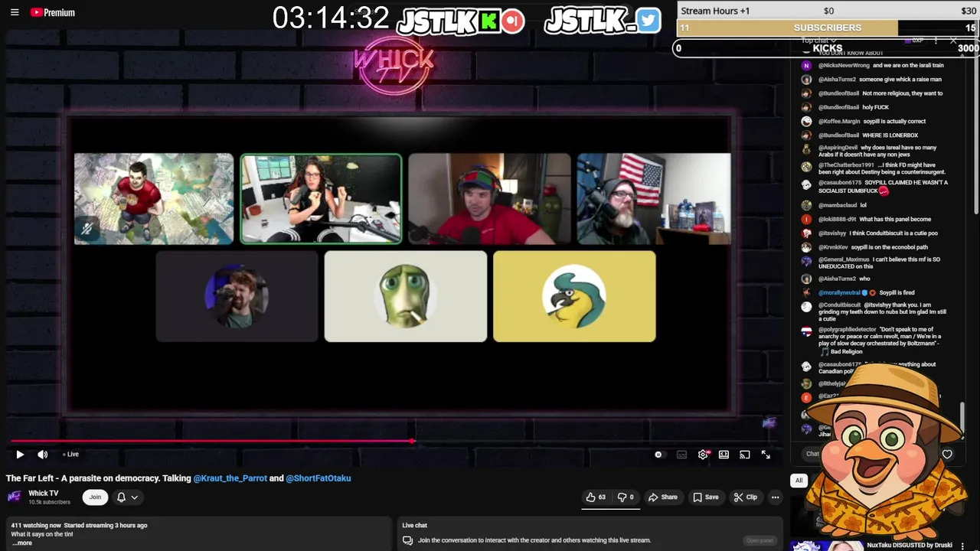Open the player settings gear
This screenshot has height=551, width=980.
pos(703,455)
